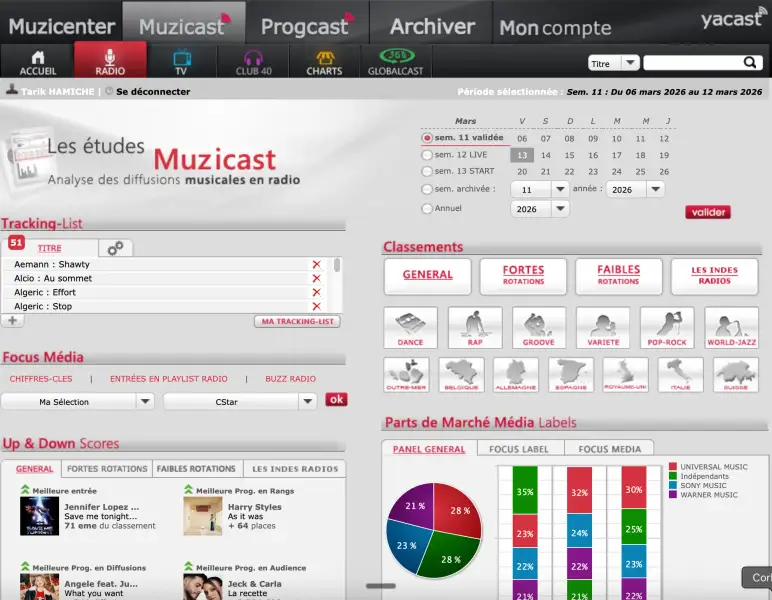Viewport: 772px width, 600px height.
Task: Open the General classement button
Action: [427, 275]
